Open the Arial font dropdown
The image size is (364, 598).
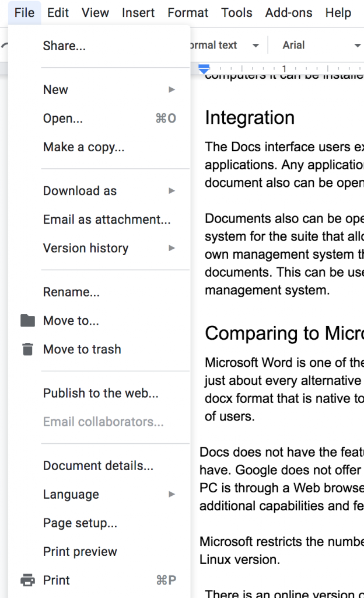(x=322, y=46)
